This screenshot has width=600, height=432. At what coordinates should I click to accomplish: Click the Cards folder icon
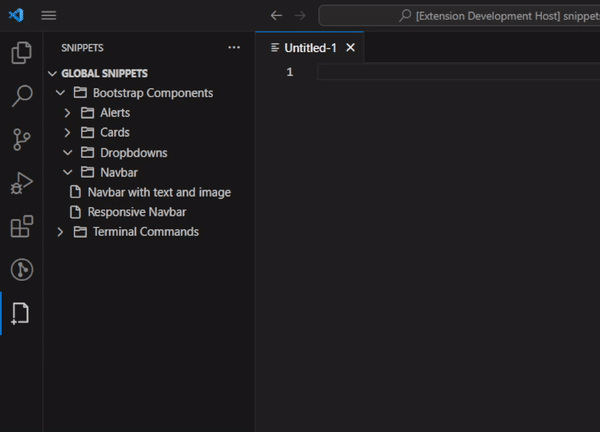pos(87,132)
